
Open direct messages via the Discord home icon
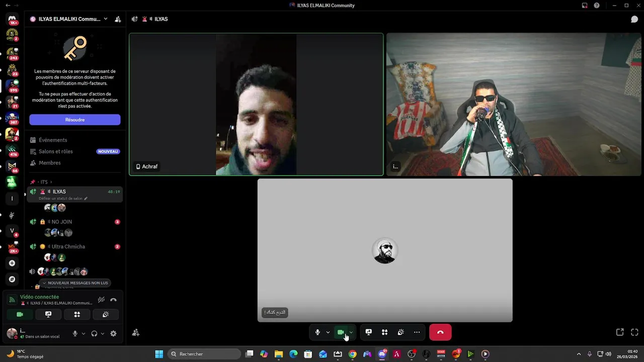click(12, 19)
